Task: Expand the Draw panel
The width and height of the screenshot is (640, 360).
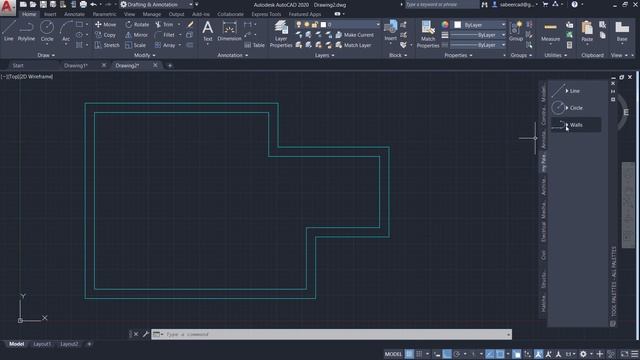Action: click(x=46, y=55)
